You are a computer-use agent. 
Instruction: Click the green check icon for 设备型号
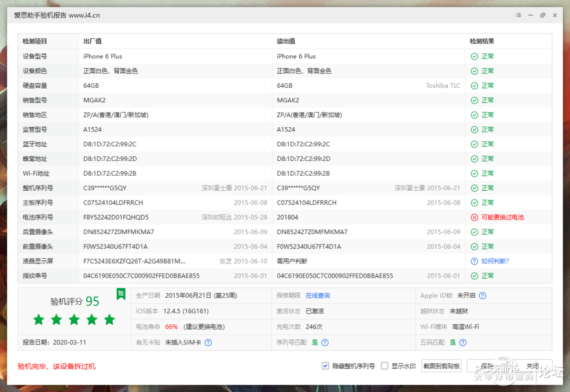pyautogui.click(x=475, y=56)
